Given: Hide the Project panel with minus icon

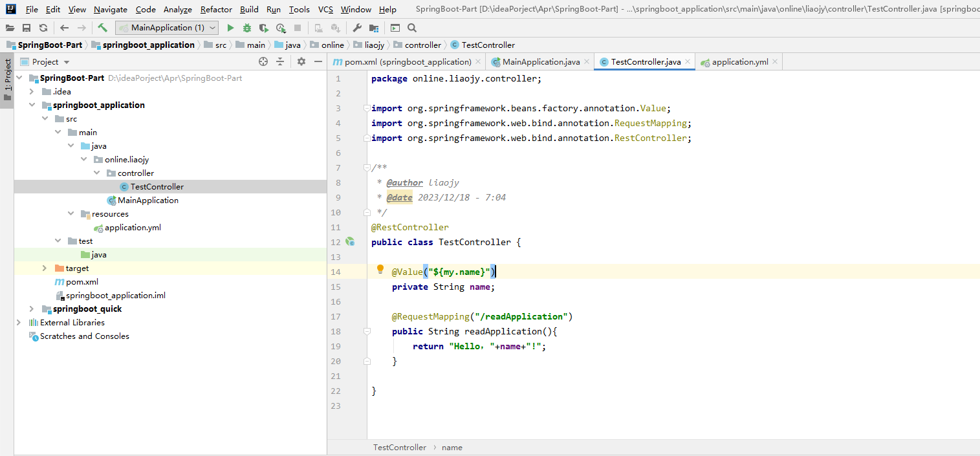Looking at the screenshot, I should 318,61.
